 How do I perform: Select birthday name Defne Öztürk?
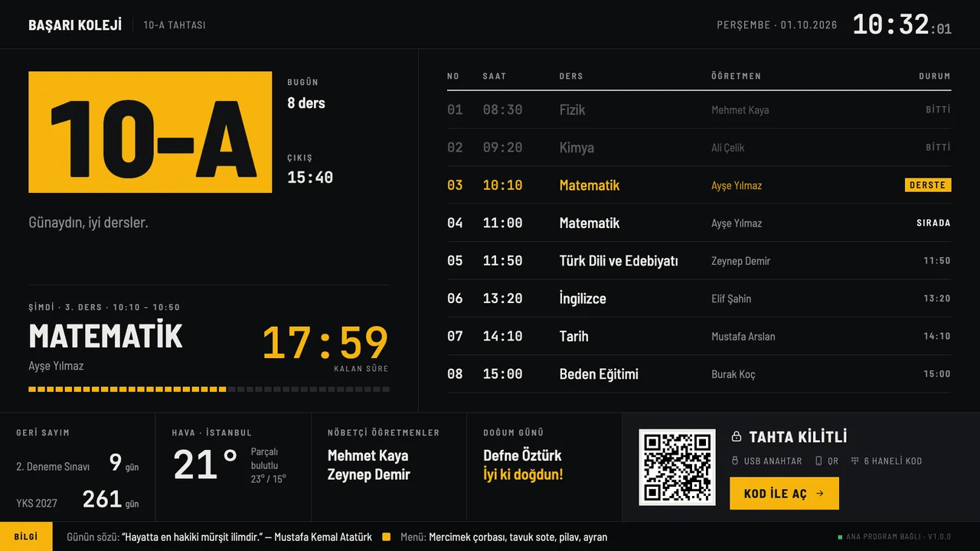click(x=522, y=455)
